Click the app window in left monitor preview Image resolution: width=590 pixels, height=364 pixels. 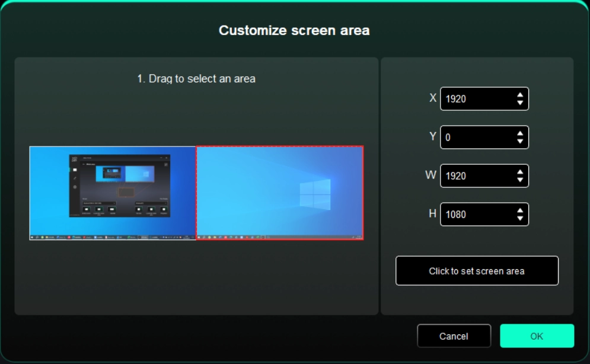[120, 185]
